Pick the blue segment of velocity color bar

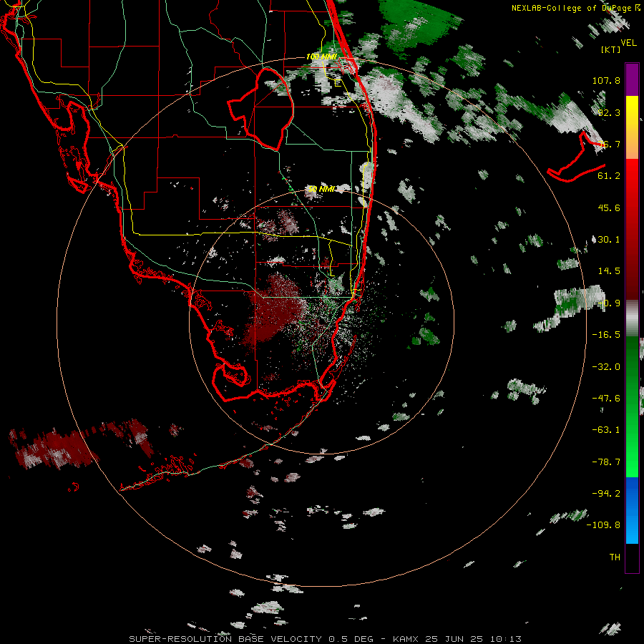click(x=632, y=510)
